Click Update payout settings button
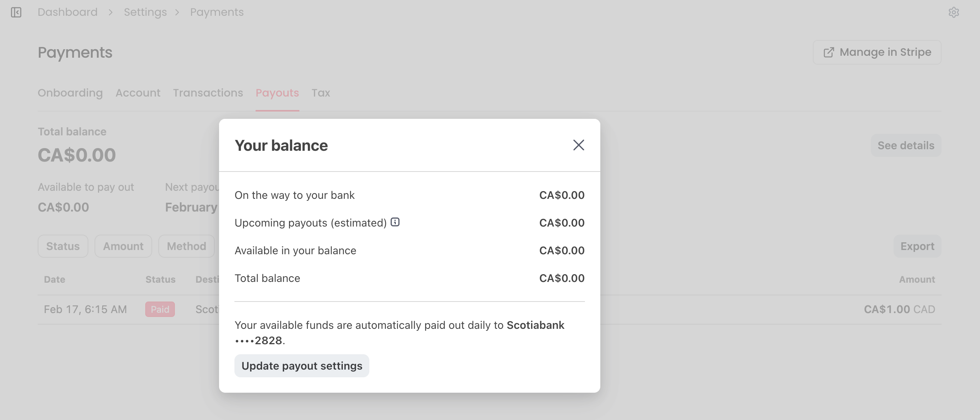980x420 pixels. tap(302, 366)
